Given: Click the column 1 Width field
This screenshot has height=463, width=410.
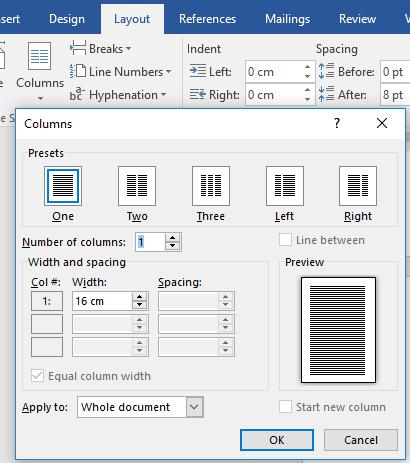Looking at the screenshot, I should click(x=102, y=301).
